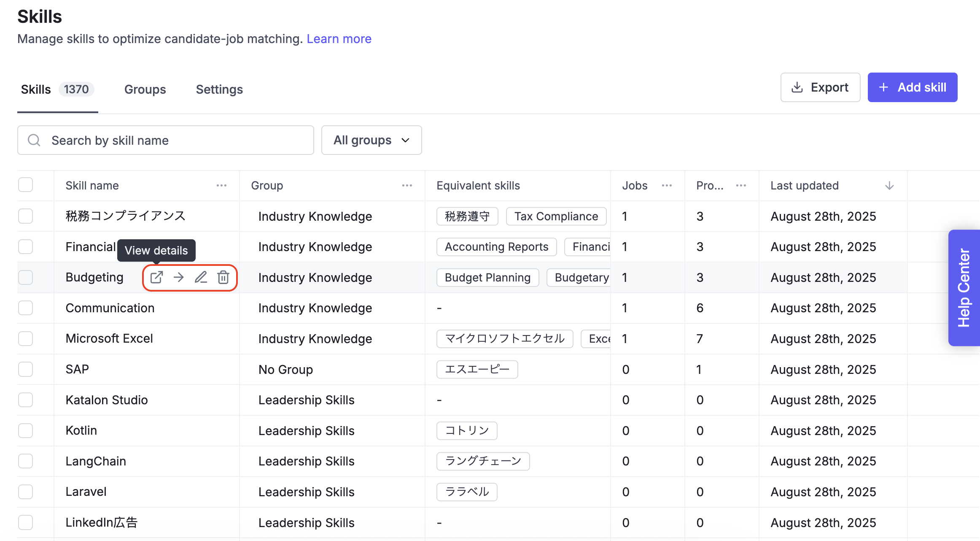
Task: Tick the select-all checkbox in table header
Action: pyautogui.click(x=26, y=185)
